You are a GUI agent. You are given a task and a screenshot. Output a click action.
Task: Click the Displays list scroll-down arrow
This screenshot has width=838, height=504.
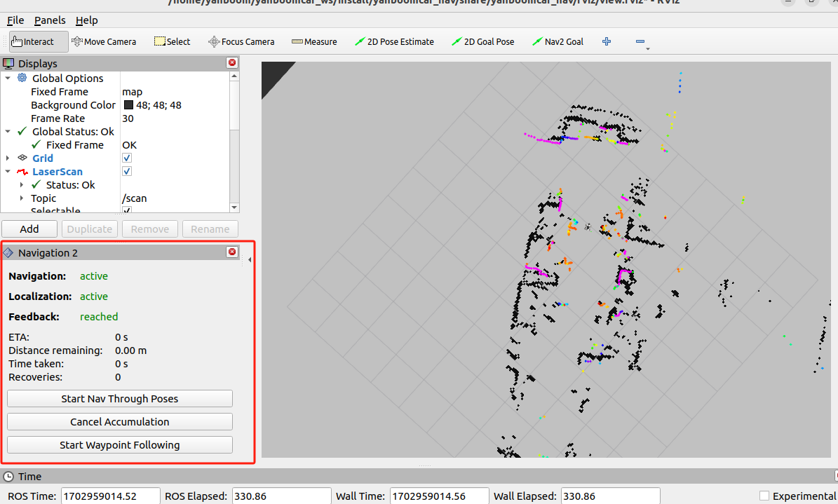pyautogui.click(x=234, y=207)
